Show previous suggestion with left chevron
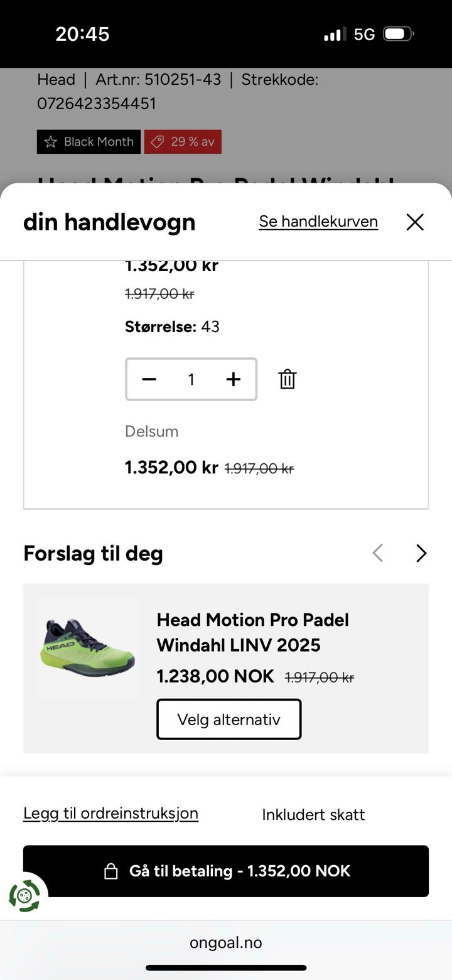The height and width of the screenshot is (980, 452). coord(377,553)
